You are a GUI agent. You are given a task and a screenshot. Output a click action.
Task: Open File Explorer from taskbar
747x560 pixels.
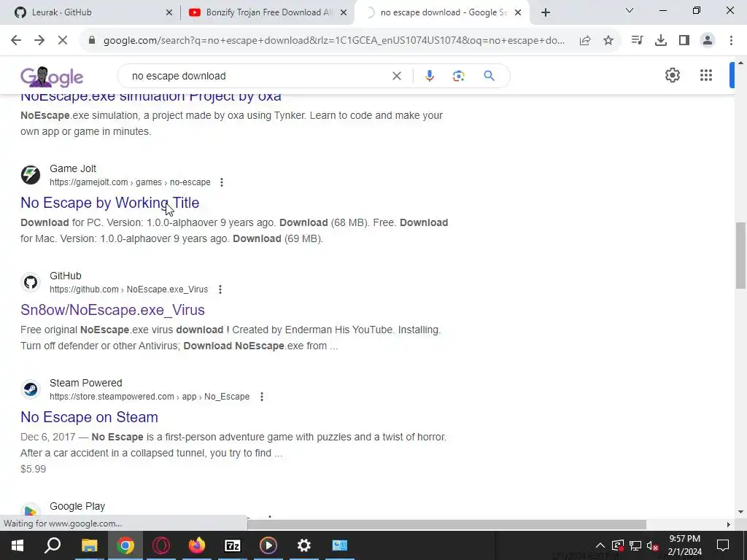coord(89,545)
